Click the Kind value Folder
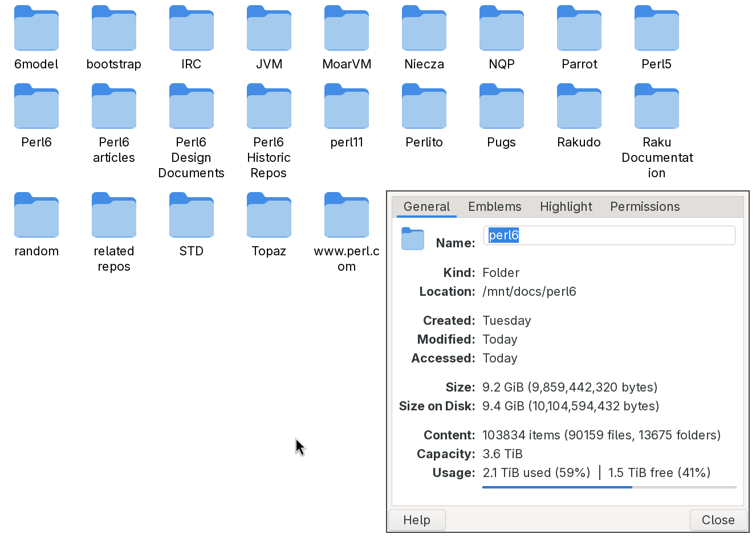This screenshot has height=542, width=756. 501,273
